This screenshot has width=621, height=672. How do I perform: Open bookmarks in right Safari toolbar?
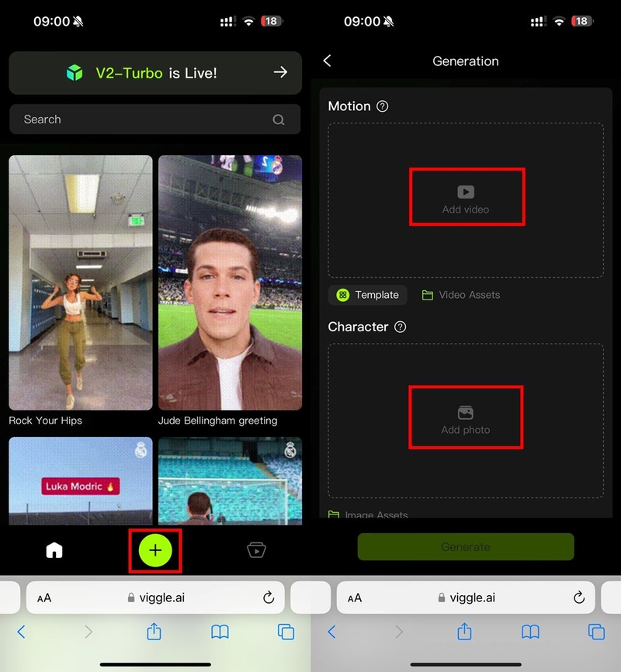click(x=530, y=632)
